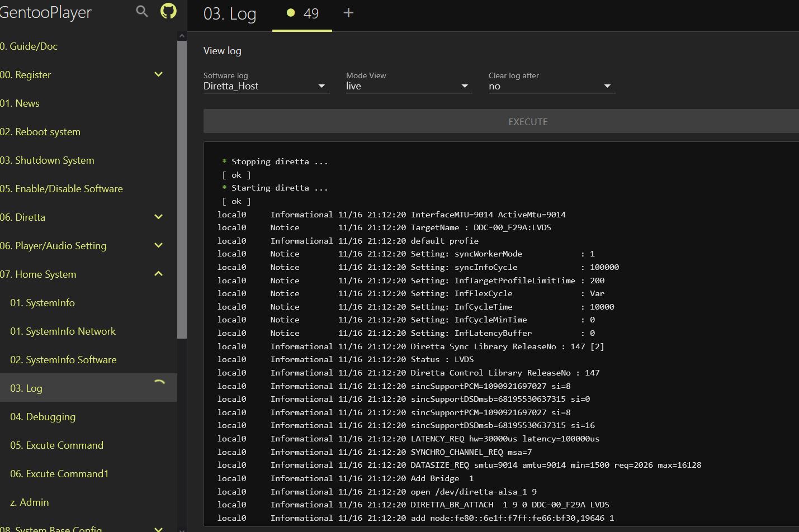Select 03. Shutdown System

(47, 160)
